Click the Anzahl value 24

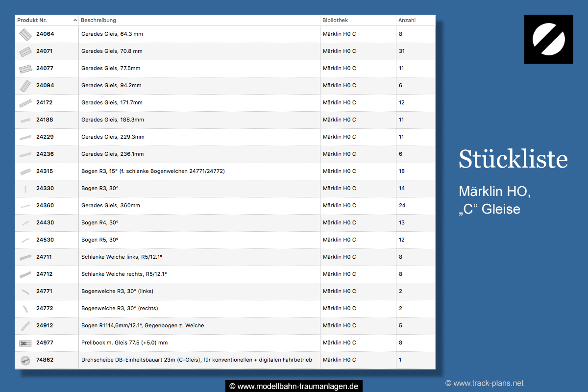(402, 206)
